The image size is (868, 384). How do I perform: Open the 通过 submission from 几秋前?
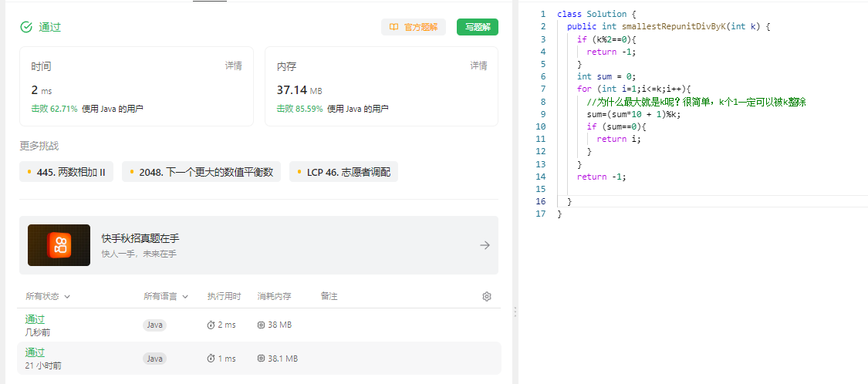point(35,319)
